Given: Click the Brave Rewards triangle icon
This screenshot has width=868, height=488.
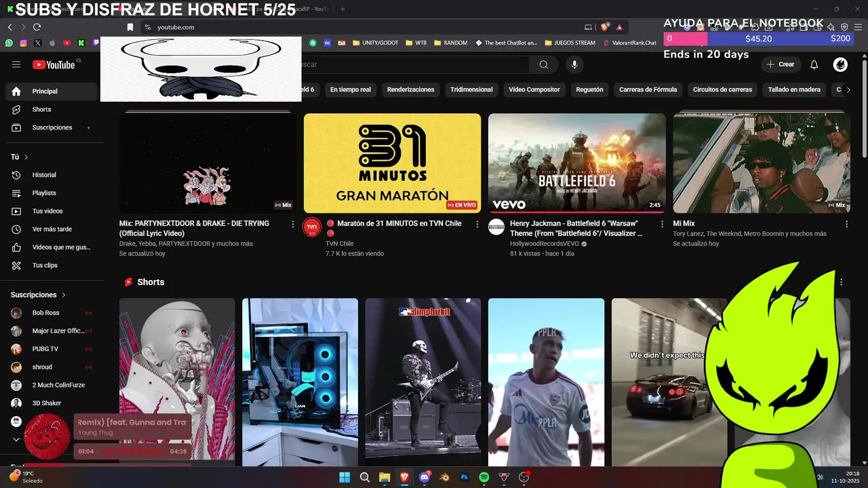Looking at the screenshot, I should [x=619, y=27].
